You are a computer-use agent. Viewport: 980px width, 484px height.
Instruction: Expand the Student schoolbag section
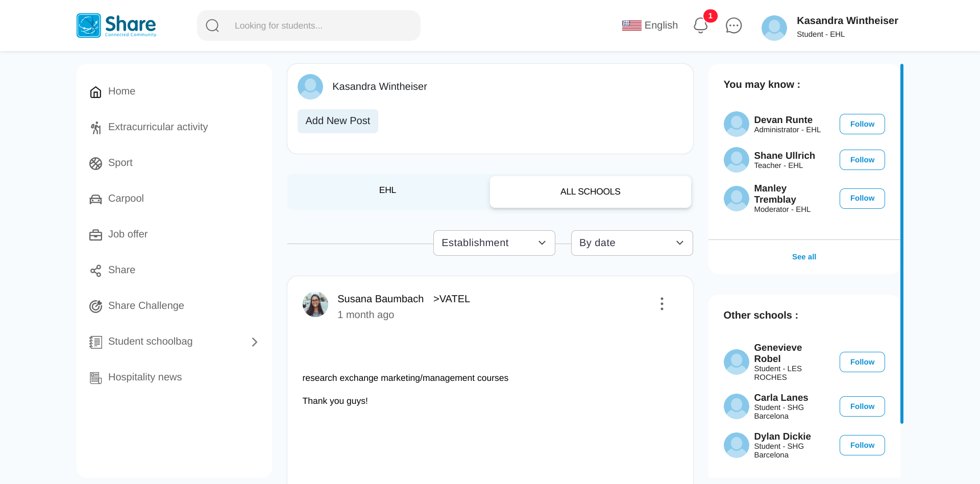tap(255, 342)
